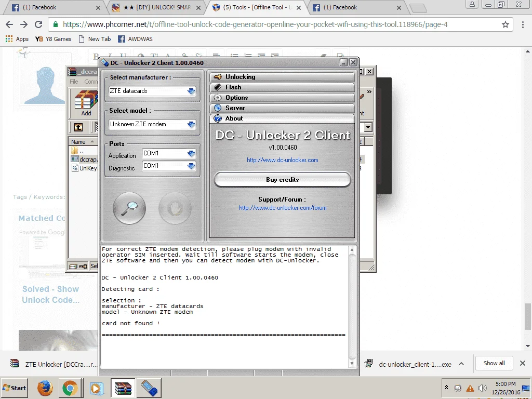Click the Start button
This screenshot has width=532, height=399.
14,388
